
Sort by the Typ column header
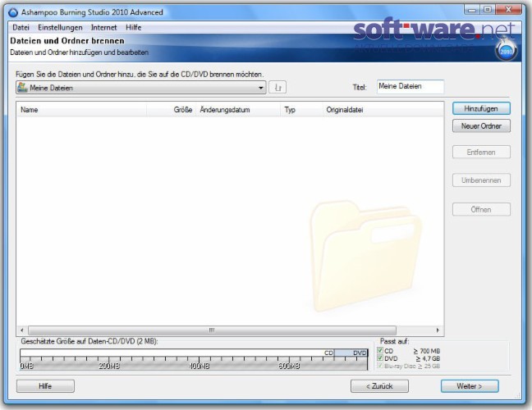point(301,110)
